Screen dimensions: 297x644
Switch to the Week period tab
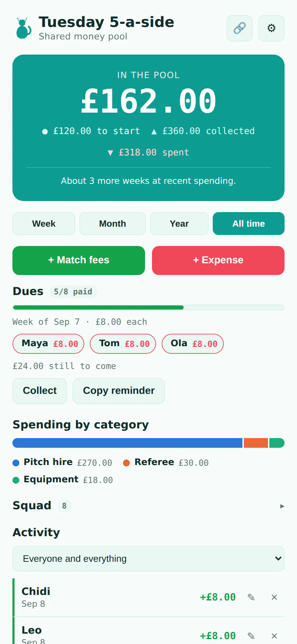tap(44, 224)
